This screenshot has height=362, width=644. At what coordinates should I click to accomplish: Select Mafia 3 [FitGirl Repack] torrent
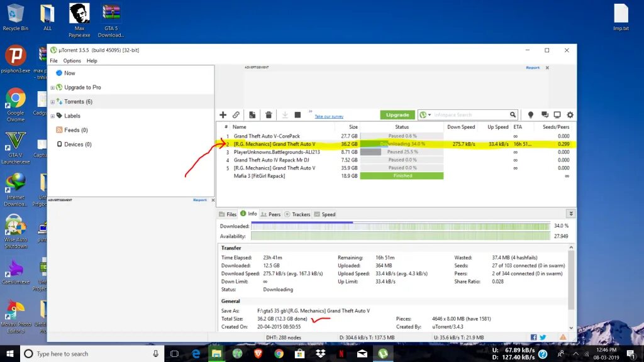[259, 176]
